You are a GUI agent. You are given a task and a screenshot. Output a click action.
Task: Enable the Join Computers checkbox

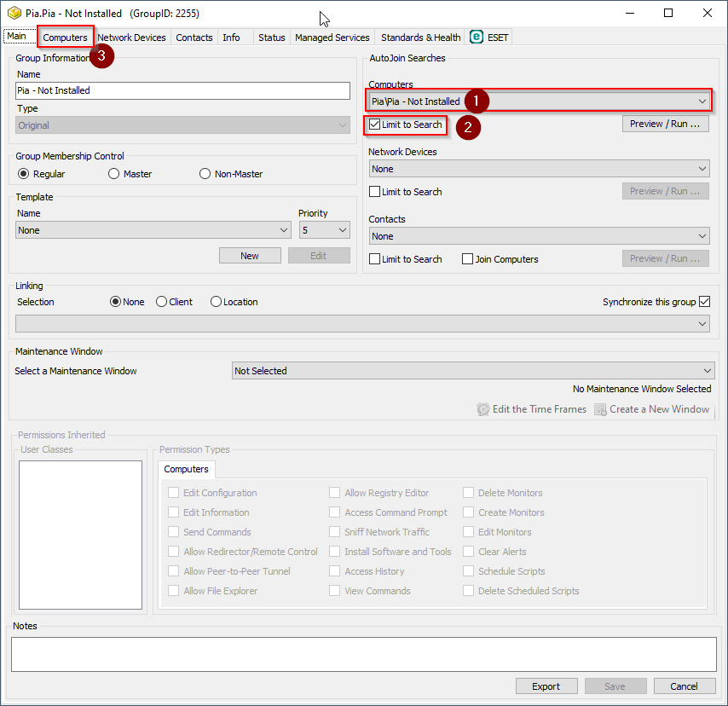467,258
